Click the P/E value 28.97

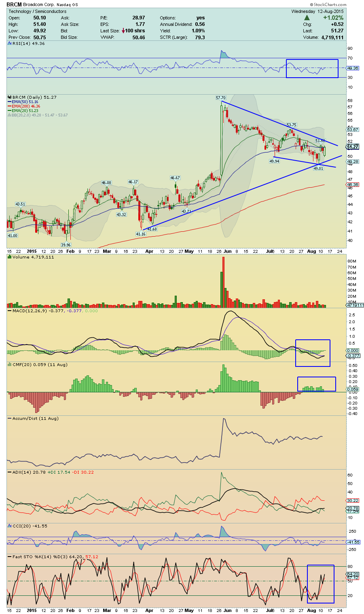tap(138, 18)
